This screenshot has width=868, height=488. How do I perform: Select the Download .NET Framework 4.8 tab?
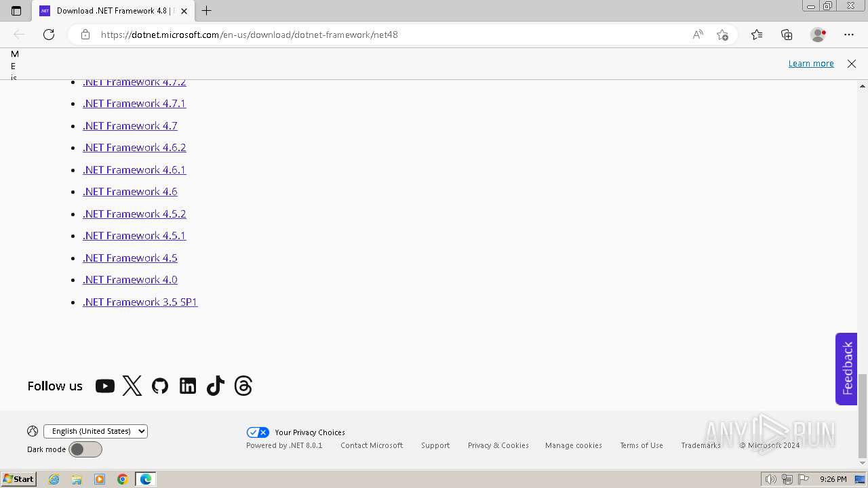pyautogui.click(x=112, y=11)
